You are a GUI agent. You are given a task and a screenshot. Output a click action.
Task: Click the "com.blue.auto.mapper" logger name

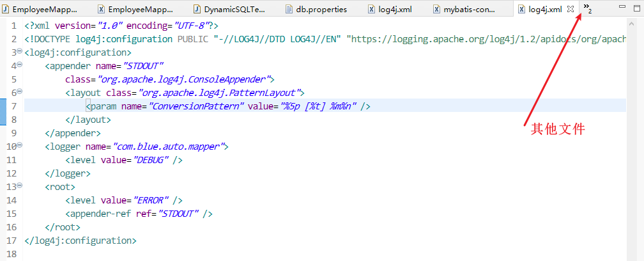(x=168, y=146)
